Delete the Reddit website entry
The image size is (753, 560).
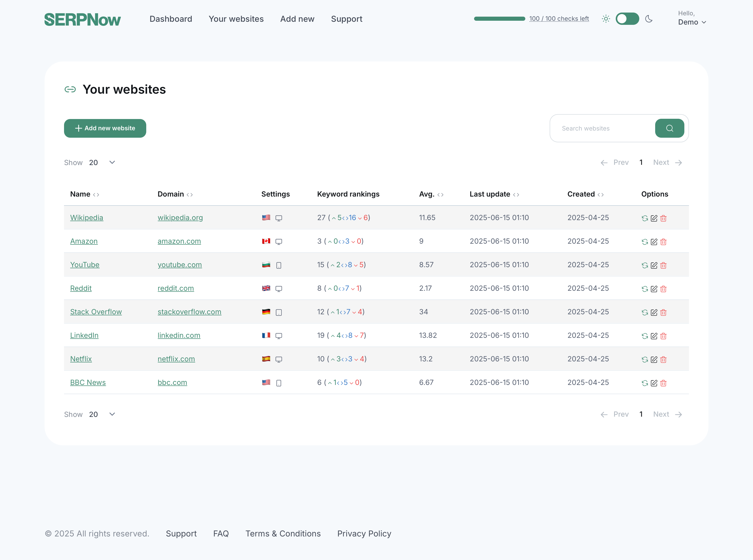[x=663, y=289]
